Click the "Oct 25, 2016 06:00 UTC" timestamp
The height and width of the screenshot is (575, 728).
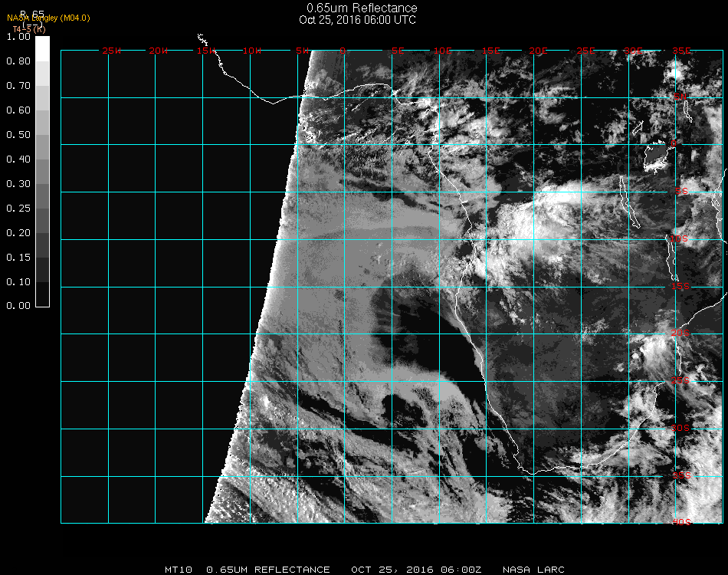[x=357, y=20]
